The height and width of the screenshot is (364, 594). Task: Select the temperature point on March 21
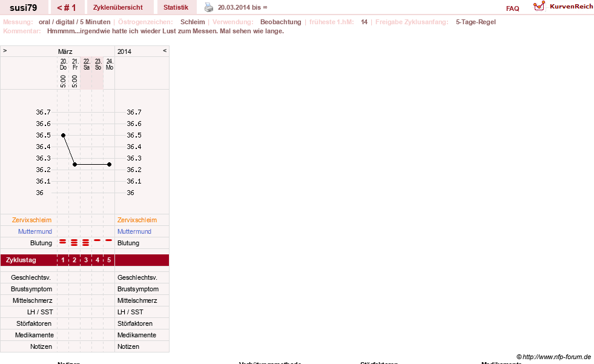point(74,164)
